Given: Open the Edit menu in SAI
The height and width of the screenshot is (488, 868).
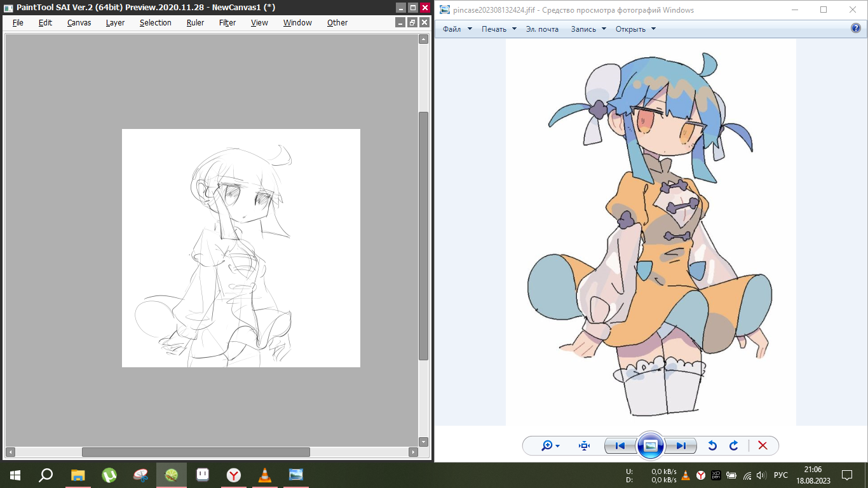Looking at the screenshot, I should point(45,22).
